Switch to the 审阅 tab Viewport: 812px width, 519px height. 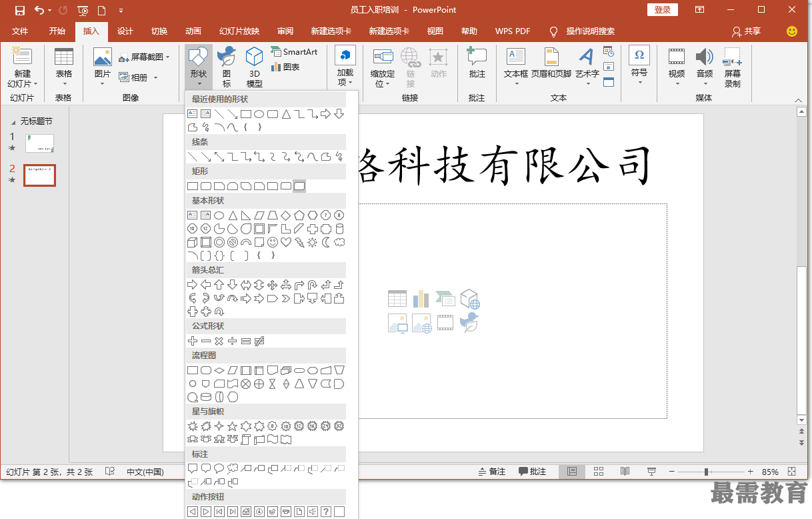(x=285, y=31)
